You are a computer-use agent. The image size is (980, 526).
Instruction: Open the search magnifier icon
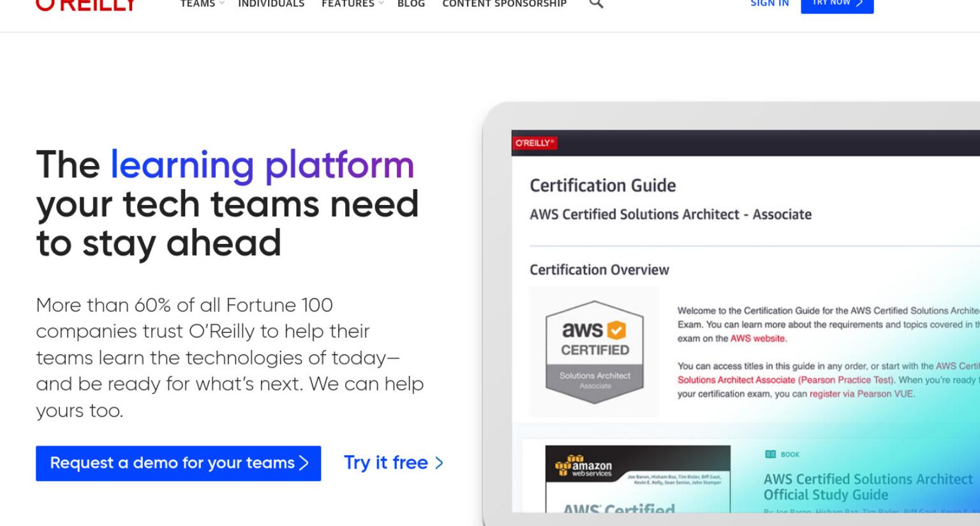point(596,3)
